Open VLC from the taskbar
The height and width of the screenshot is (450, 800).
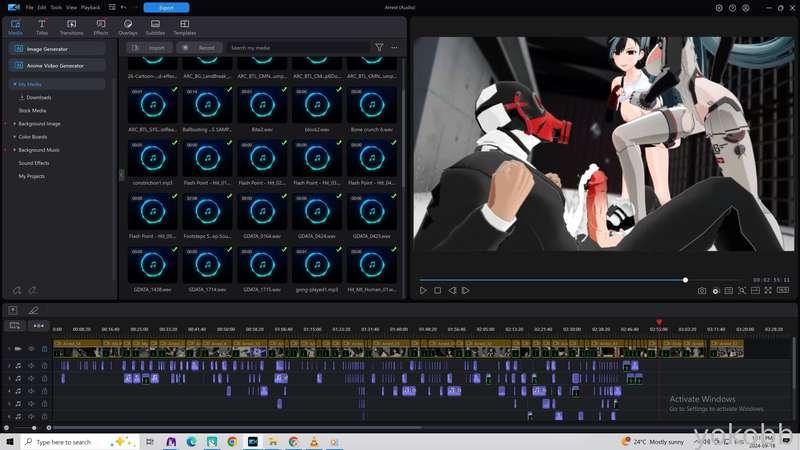click(x=314, y=442)
